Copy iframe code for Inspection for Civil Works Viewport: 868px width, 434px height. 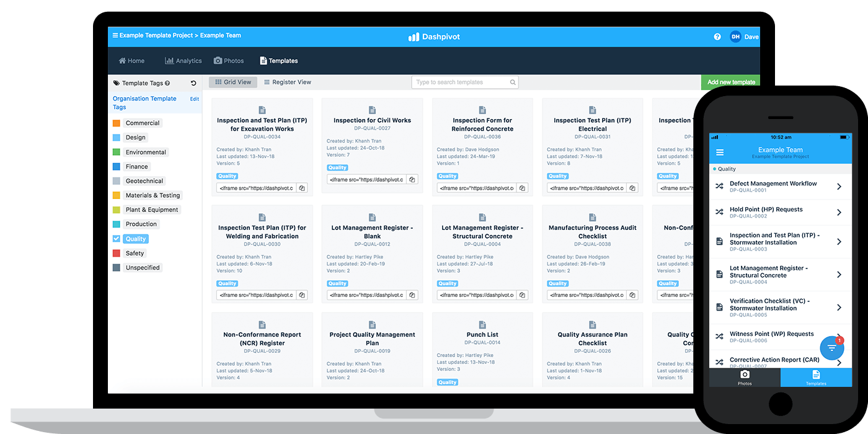[x=412, y=179]
